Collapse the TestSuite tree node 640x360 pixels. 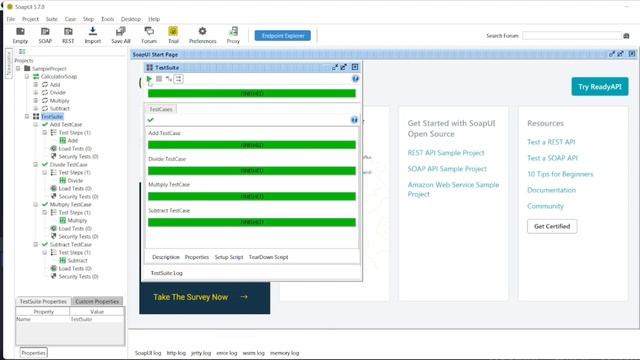(27, 116)
